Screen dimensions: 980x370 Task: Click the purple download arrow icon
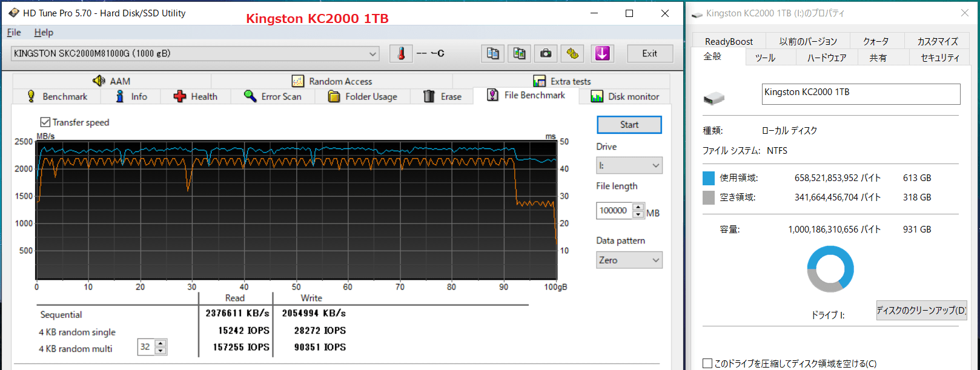click(602, 53)
